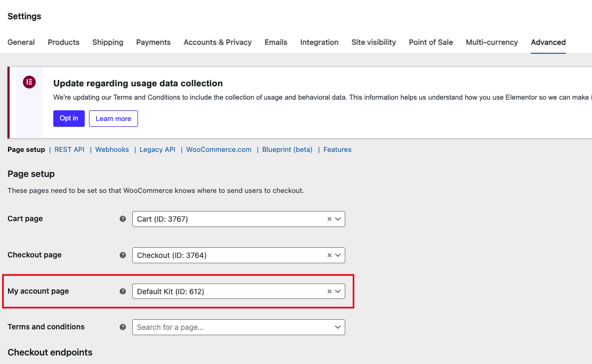Image resolution: width=592 pixels, height=364 pixels.
Task: Open the WooCommerce.com subsection link
Action: (x=218, y=150)
